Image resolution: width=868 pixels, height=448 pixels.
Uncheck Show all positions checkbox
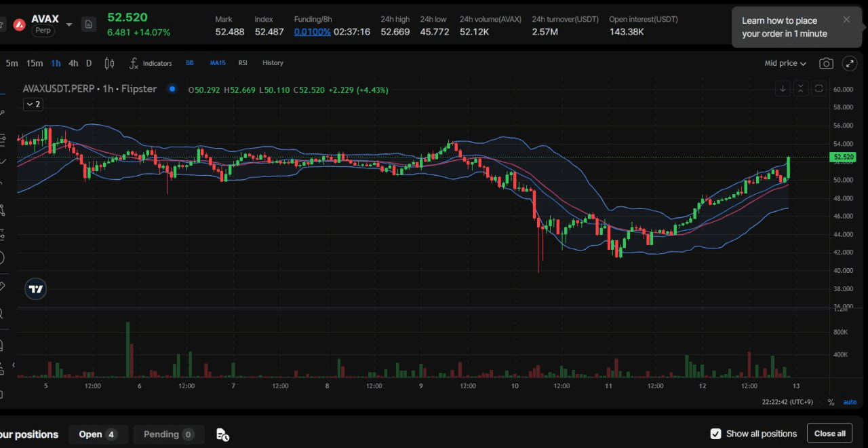coord(715,434)
